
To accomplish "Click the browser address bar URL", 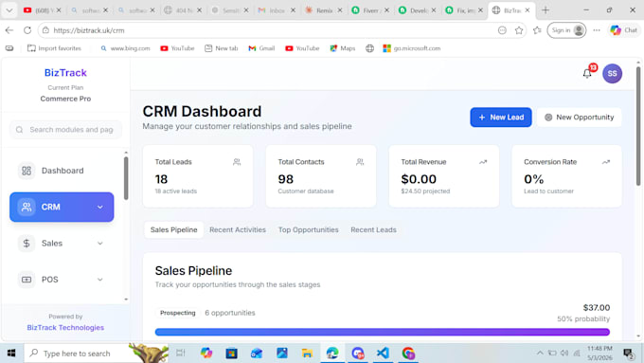I will (89, 30).
